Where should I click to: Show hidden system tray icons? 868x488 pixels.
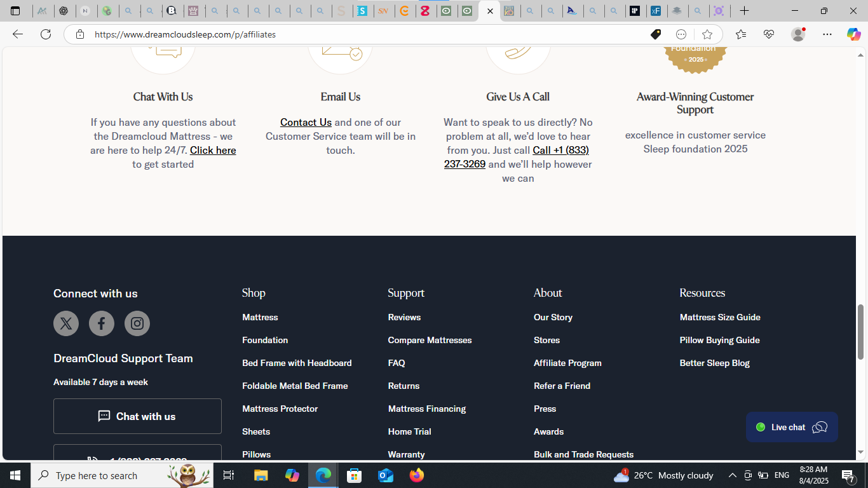click(x=732, y=475)
